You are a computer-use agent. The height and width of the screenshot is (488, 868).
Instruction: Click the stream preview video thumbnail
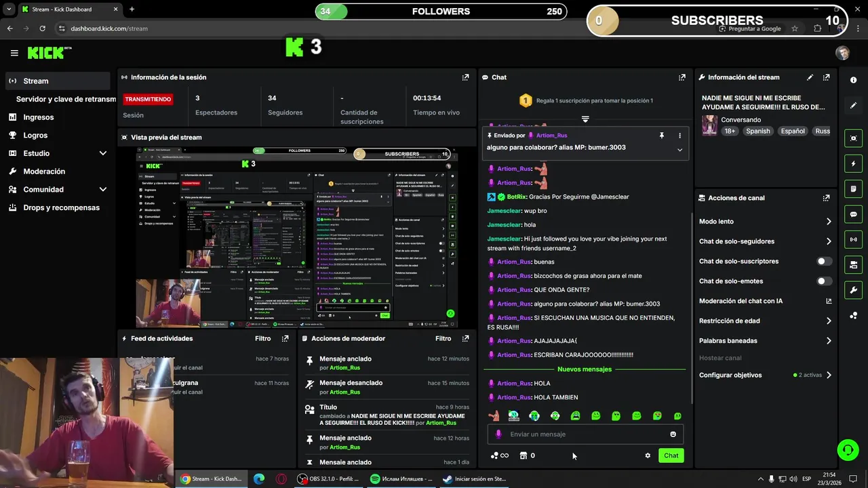pyautogui.click(x=297, y=237)
